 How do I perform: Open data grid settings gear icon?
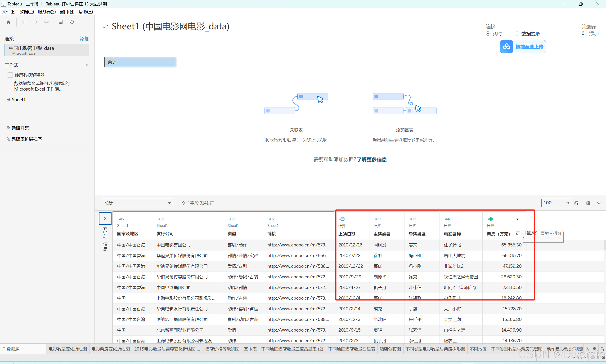588,203
